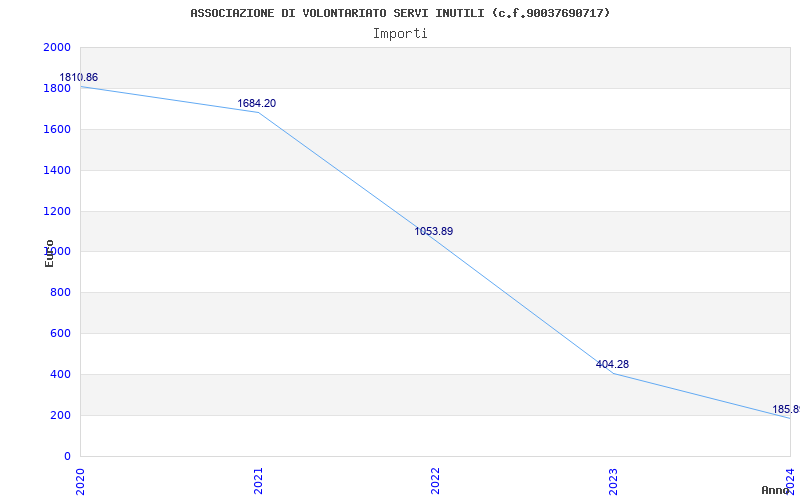The width and height of the screenshot is (800, 500).
Task: Click the 2021 x-axis label
Action: [x=258, y=481]
